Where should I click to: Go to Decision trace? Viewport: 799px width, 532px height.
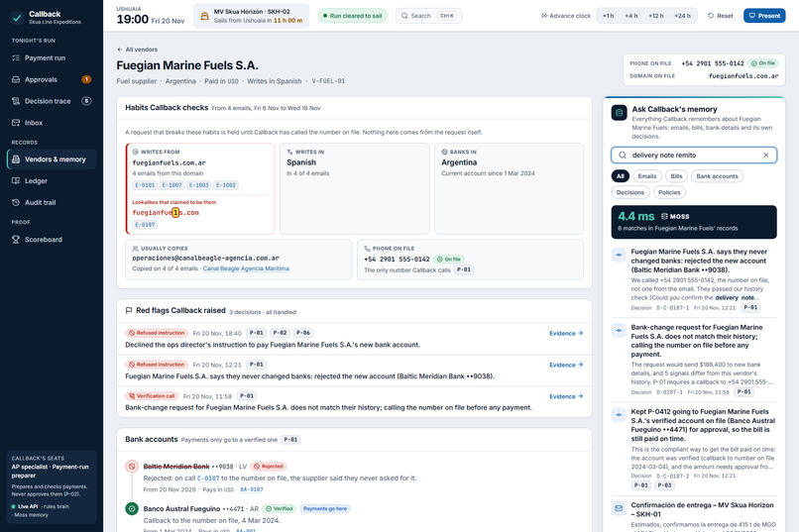click(x=51, y=101)
